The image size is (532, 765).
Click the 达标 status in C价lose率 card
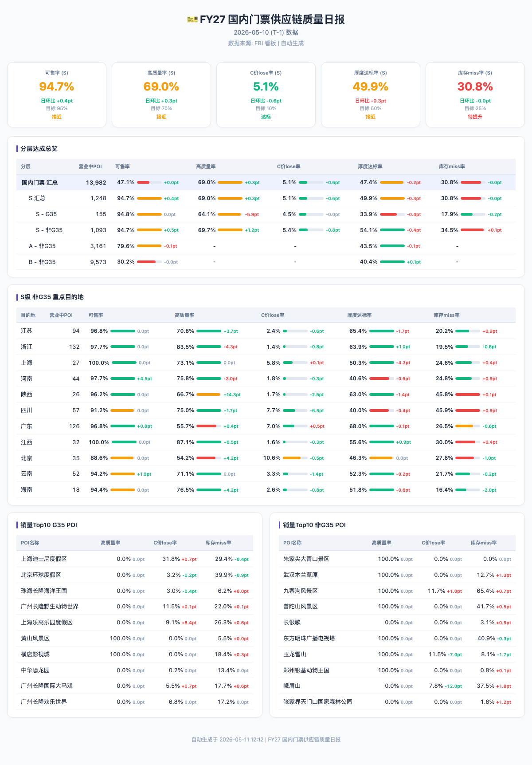tap(266, 117)
